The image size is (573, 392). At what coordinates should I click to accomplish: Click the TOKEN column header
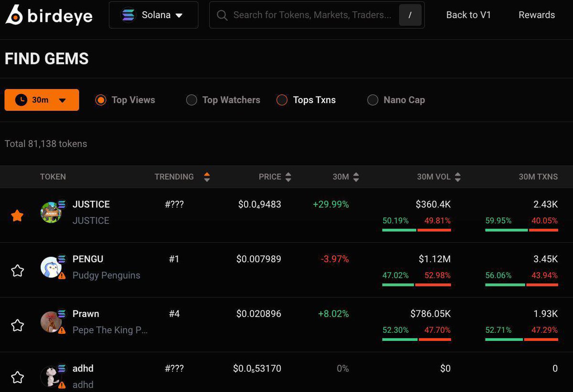53,177
